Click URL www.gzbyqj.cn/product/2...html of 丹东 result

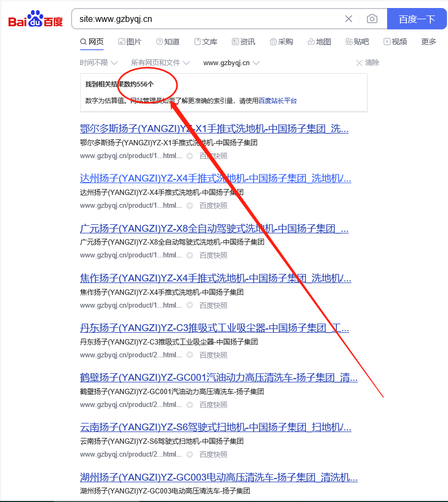131,355
